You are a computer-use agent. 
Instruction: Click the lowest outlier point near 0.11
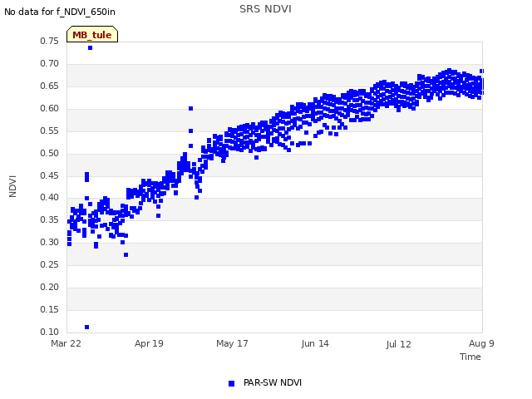tap(86, 327)
